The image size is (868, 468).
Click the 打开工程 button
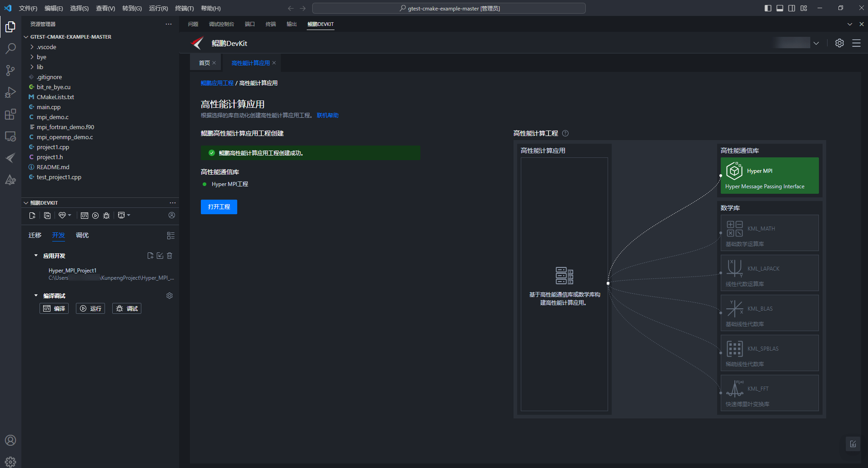[219, 207]
